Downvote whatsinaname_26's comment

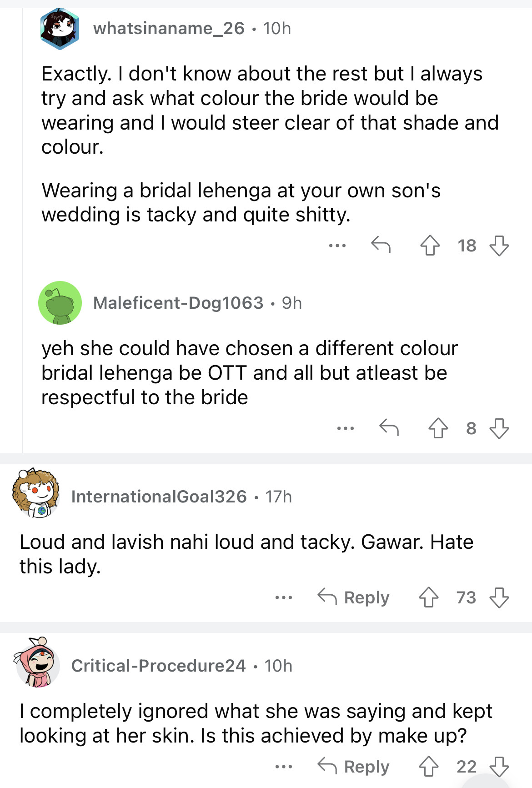pyautogui.click(x=499, y=246)
